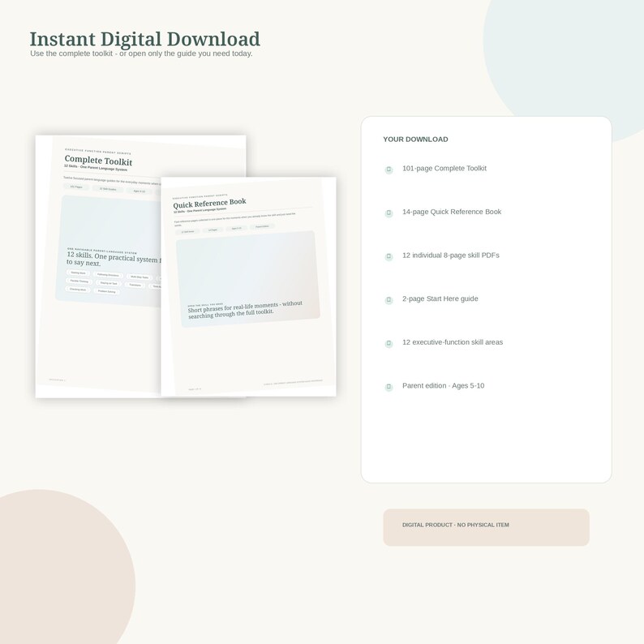Click the icon beside Parent edition Ages 5-10
The height and width of the screenshot is (644, 644).
tap(389, 387)
